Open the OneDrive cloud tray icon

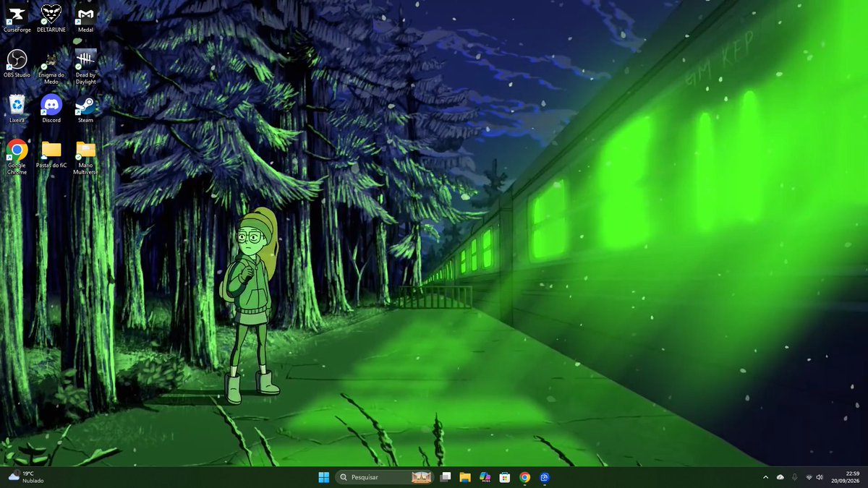point(780,477)
